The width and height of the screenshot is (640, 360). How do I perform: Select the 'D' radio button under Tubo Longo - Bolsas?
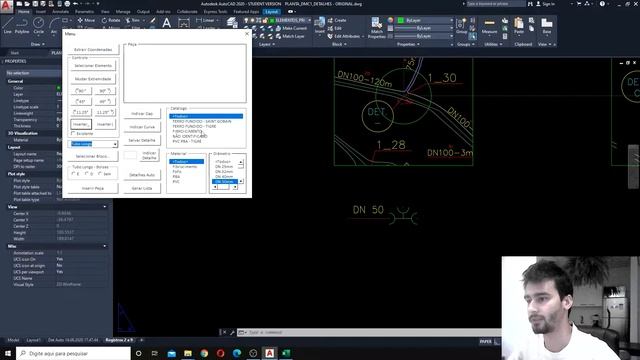point(87,173)
